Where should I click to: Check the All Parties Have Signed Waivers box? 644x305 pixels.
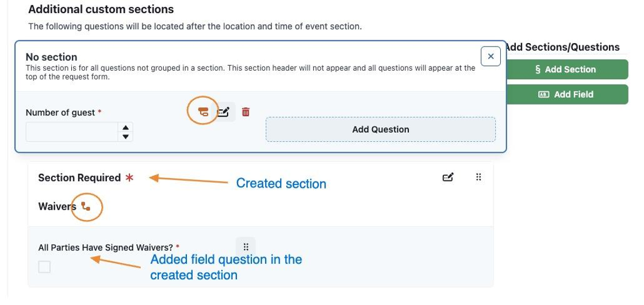[44, 267]
